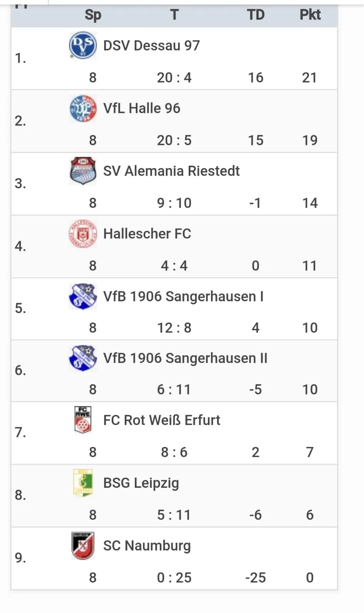The image size is (364, 613).
Task: Click the FC Rot Weiß Erfurt logo
Action: (x=82, y=420)
